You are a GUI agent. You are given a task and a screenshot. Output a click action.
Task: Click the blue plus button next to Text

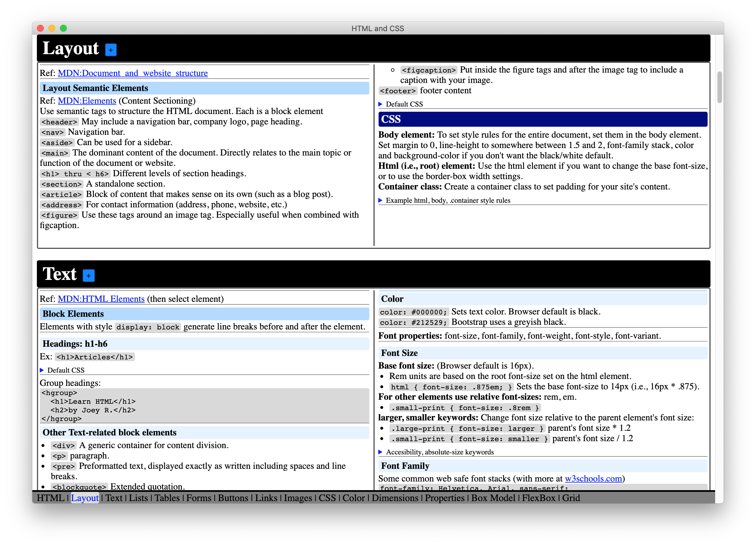[x=88, y=276]
